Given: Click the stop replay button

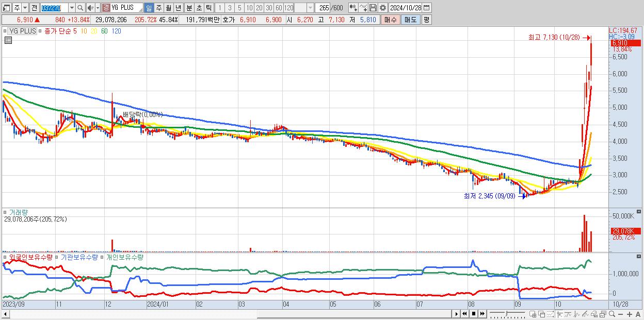Looking at the screenshot, I should [x=474, y=314].
